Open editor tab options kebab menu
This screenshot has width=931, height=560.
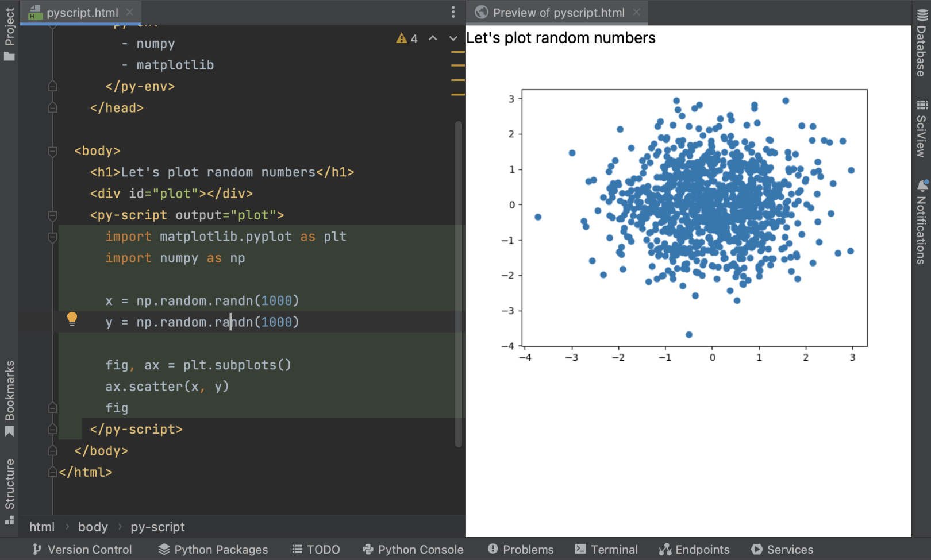click(453, 12)
